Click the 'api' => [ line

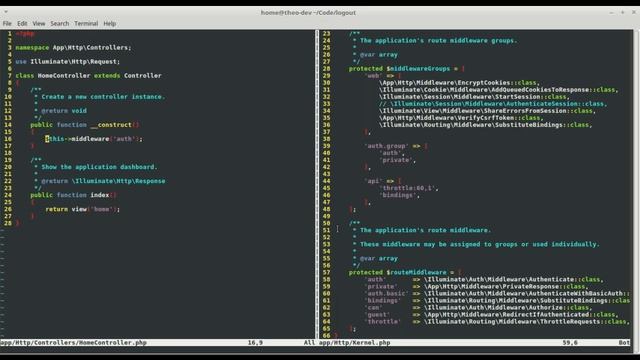tap(383, 181)
